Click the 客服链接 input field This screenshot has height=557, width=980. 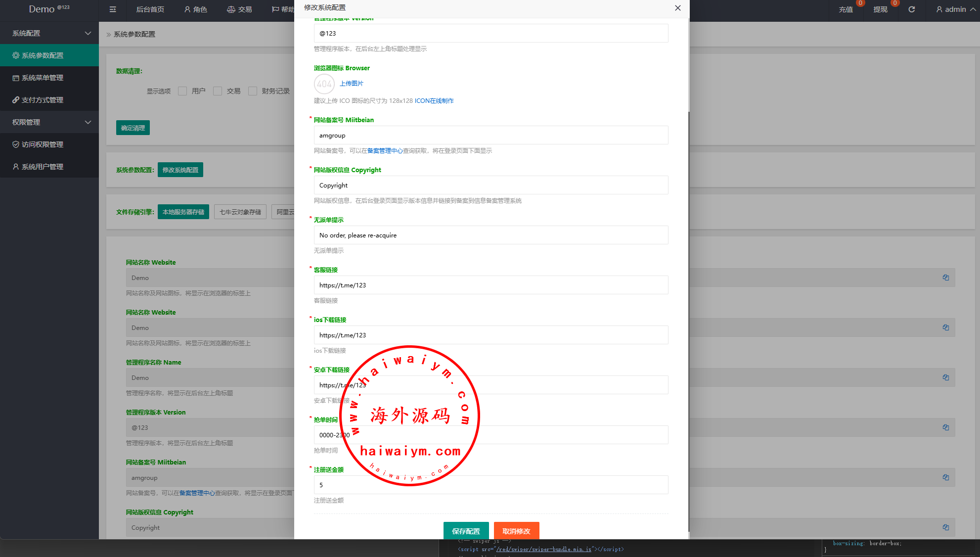pyautogui.click(x=490, y=285)
